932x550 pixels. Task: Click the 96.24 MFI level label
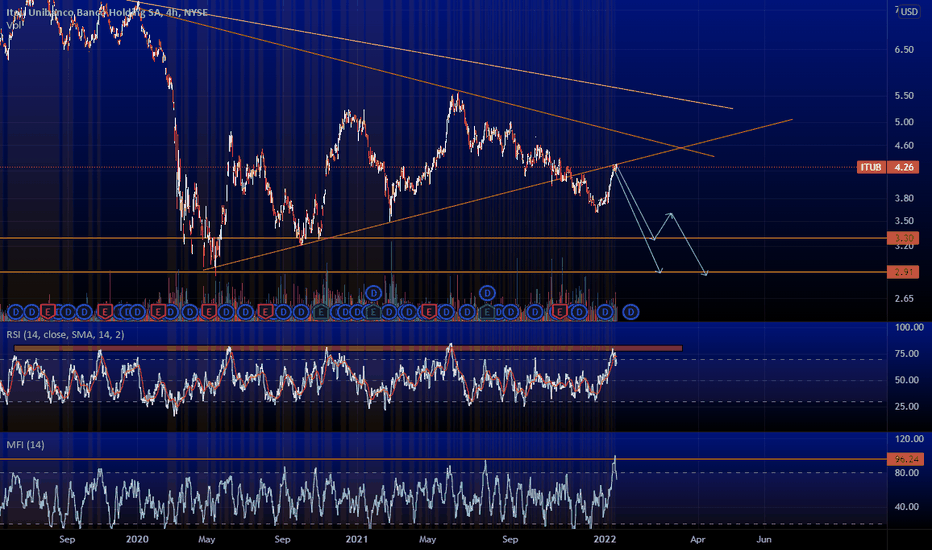(905, 459)
